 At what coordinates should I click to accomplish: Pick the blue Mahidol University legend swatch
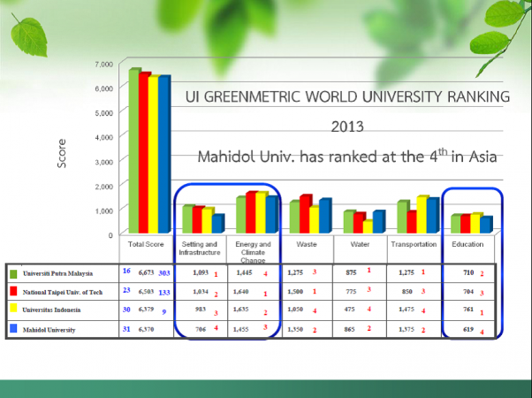15,328
